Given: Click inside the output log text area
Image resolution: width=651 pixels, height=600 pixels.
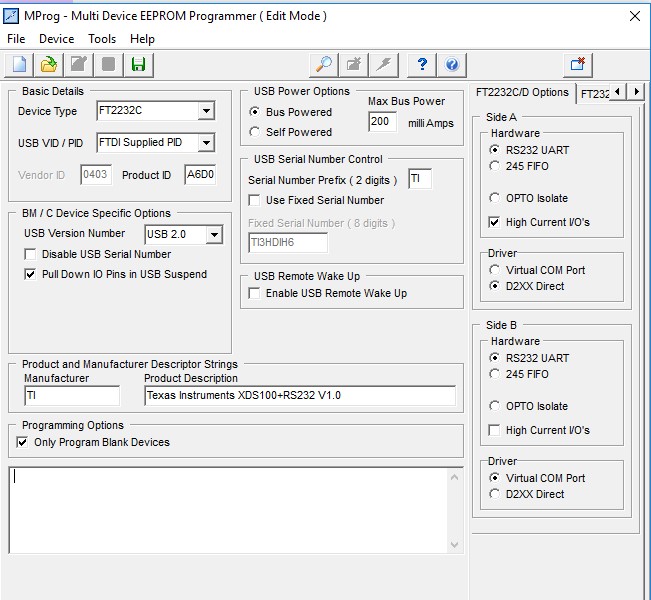Looking at the screenshot, I should click(x=228, y=511).
